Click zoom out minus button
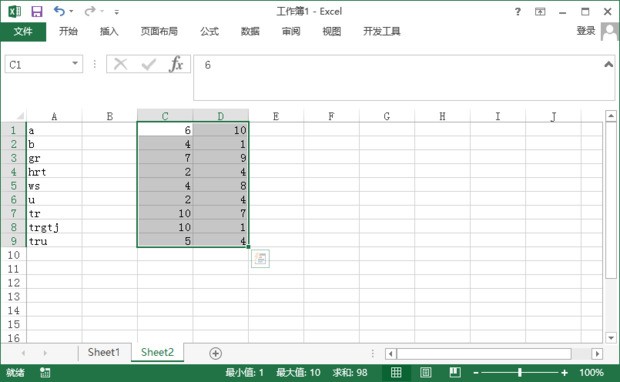 476,373
